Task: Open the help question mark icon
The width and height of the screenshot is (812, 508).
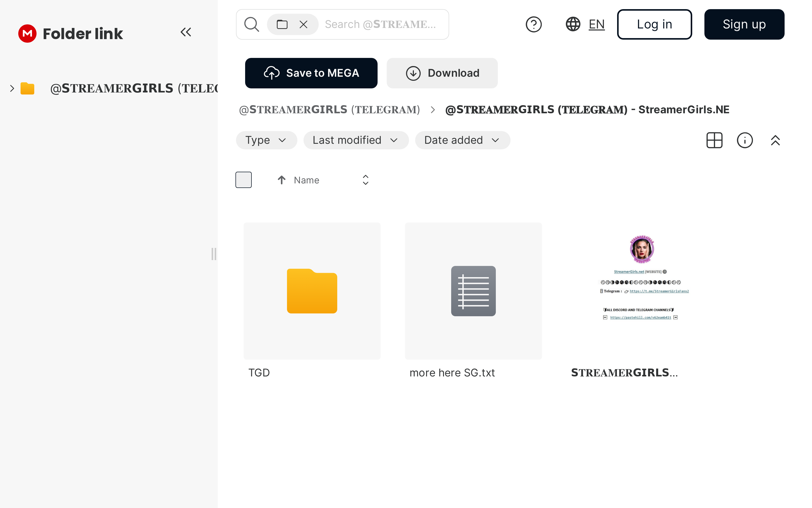Action: [533, 24]
